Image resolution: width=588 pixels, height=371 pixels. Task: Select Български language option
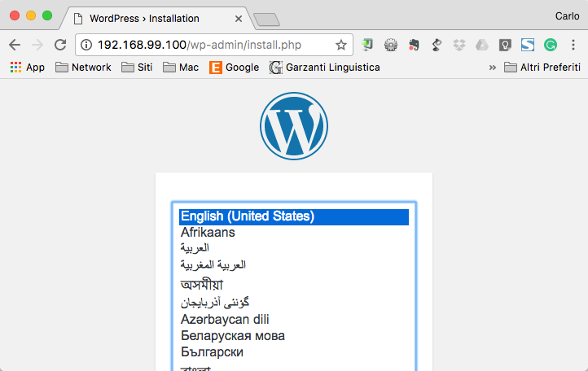[294, 352]
